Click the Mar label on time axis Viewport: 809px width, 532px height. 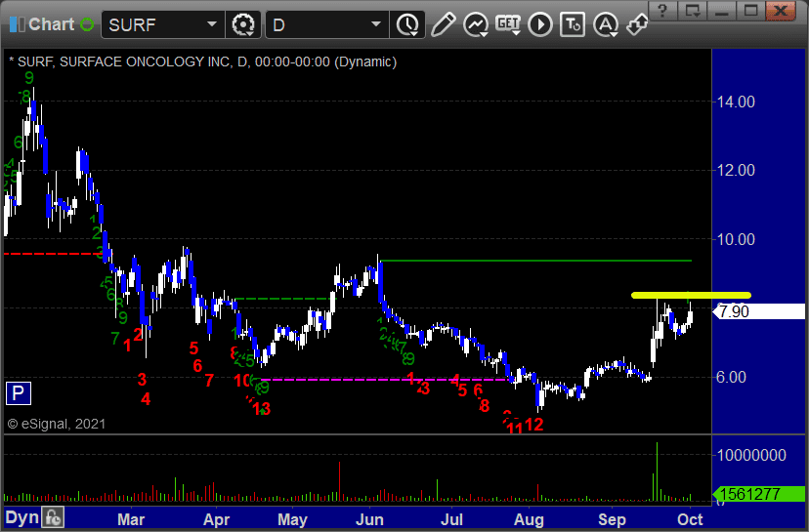click(131, 519)
